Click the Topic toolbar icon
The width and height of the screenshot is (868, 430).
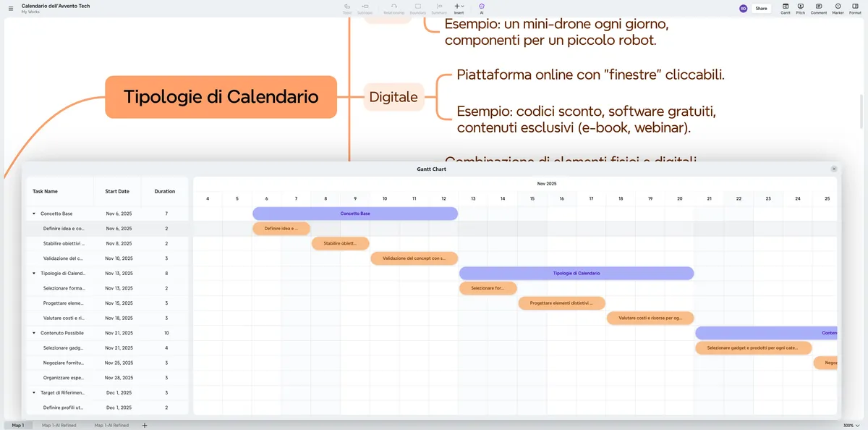point(347,8)
